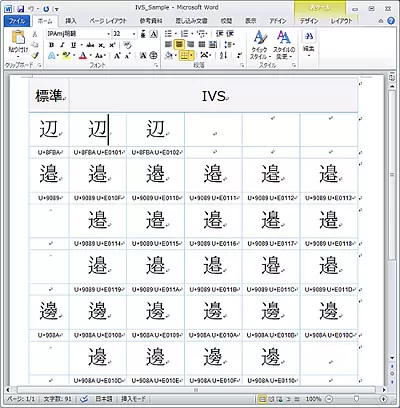
Task: Open the ファイル tab
Action: [x=17, y=21]
